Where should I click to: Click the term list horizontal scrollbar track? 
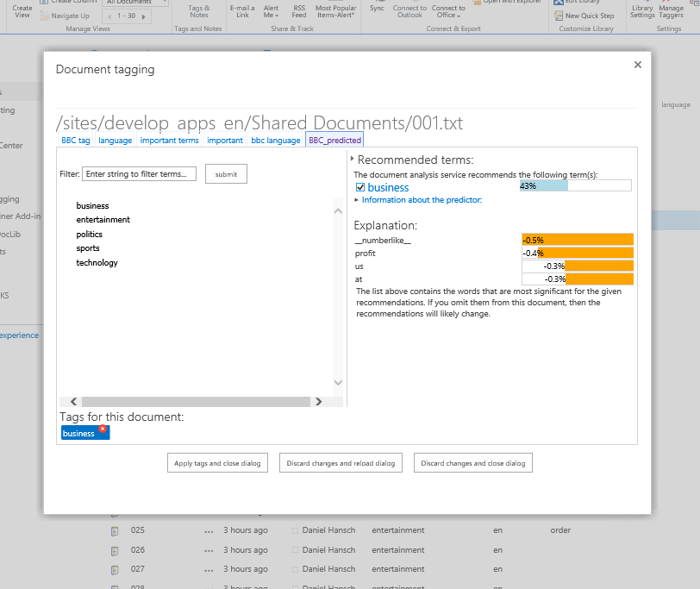coord(196,402)
